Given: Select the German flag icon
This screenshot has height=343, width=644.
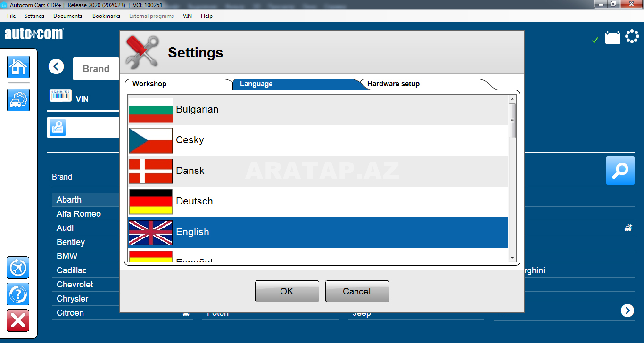Looking at the screenshot, I should point(150,202).
